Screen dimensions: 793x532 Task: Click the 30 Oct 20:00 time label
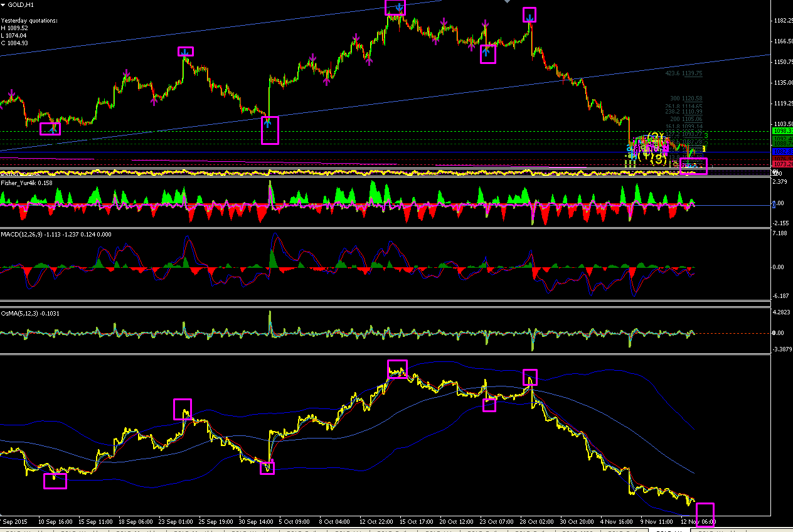(x=577, y=521)
